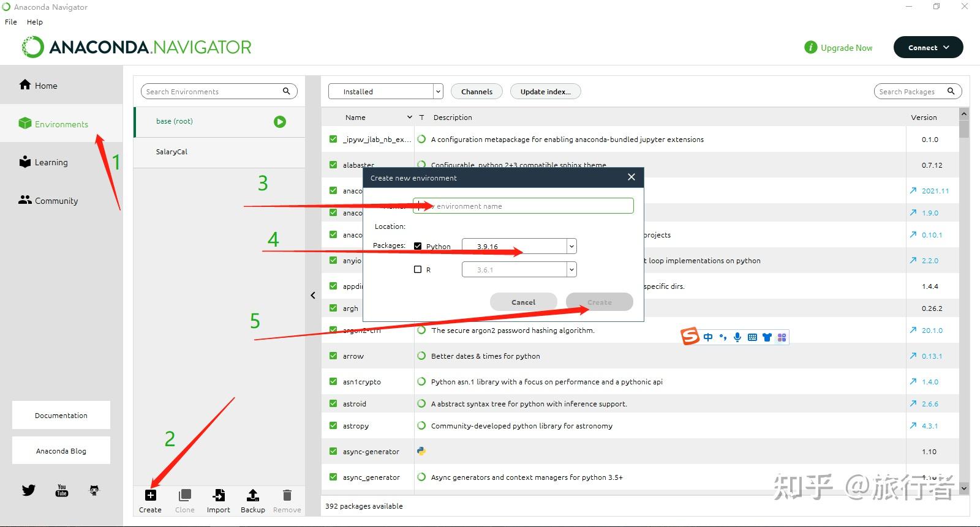The width and height of the screenshot is (980, 527).
Task: Toggle the arrow package checkbox
Action: point(333,356)
